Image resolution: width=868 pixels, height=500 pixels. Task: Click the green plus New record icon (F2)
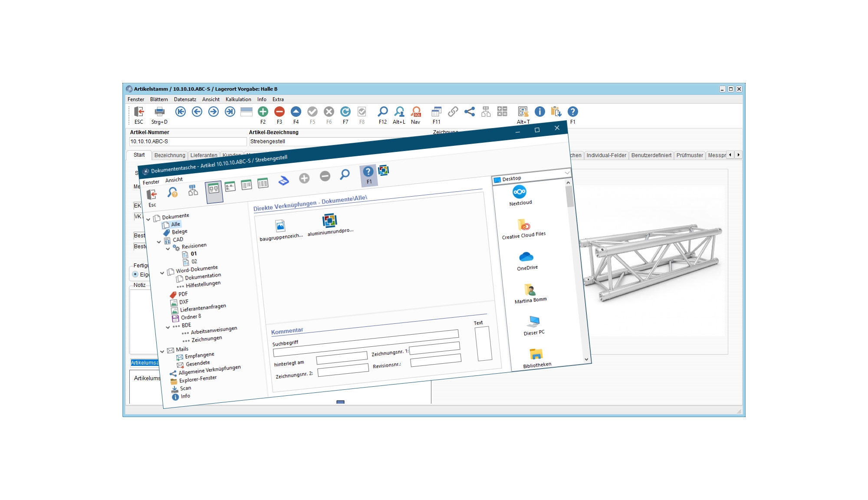pos(263,112)
